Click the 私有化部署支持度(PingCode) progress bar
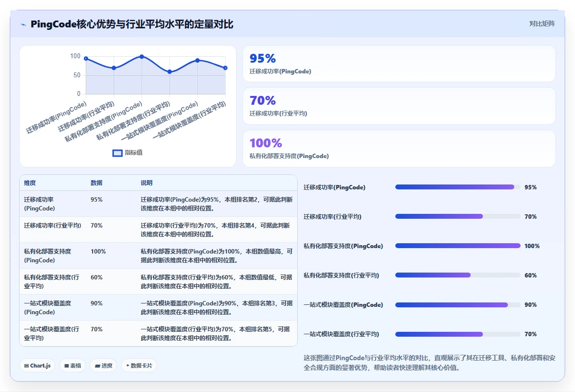This screenshot has width=575, height=392. (x=457, y=246)
